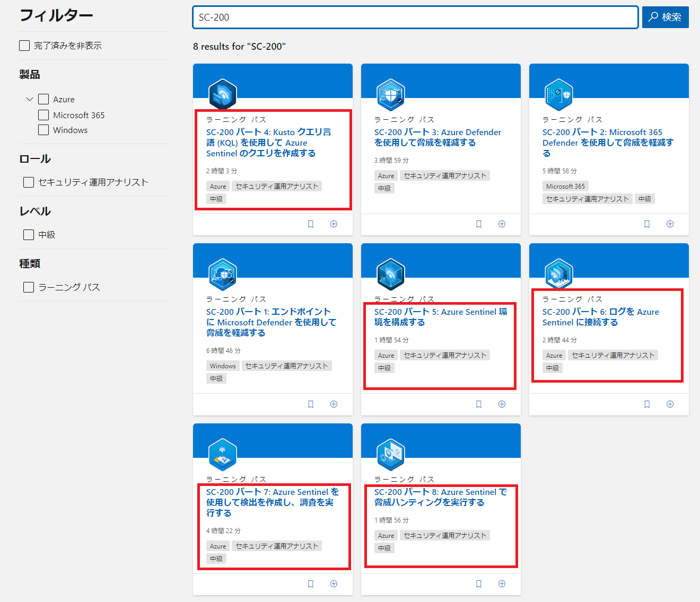Enable the 完了済みを非表示 checkbox
700x602 pixels.
(24, 45)
